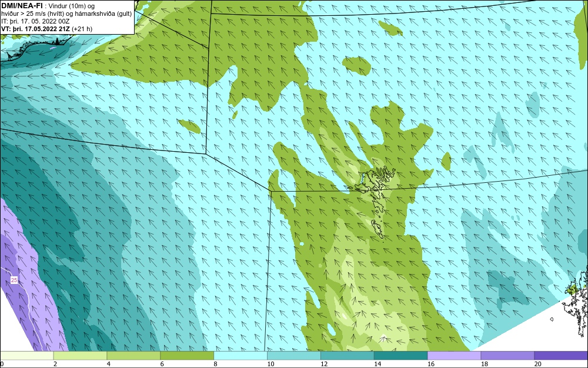Viewport: 588px width, 368px height.
Task: Click the legend value "20"
Action: click(538, 364)
